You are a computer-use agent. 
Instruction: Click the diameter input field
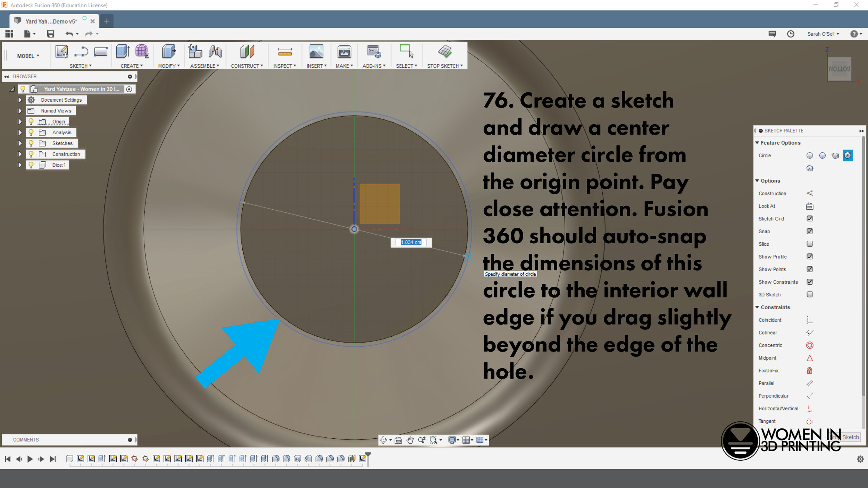click(x=411, y=243)
